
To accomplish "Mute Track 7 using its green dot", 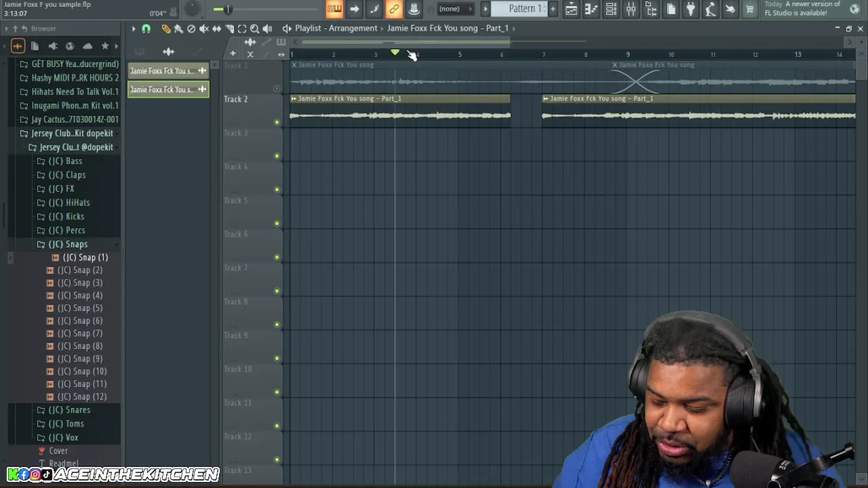I will [x=277, y=291].
